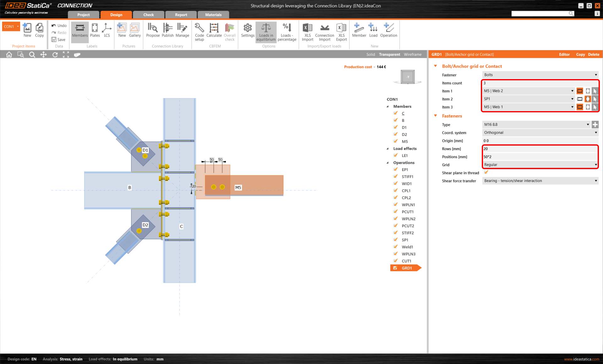The width and height of the screenshot is (603, 364).
Task: Toggle visibility of member D2 in Members list
Action: pyautogui.click(x=395, y=134)
